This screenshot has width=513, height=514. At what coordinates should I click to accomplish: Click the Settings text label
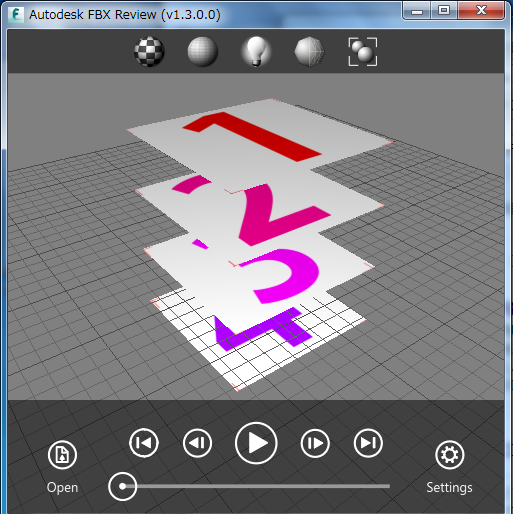[449, 487]
